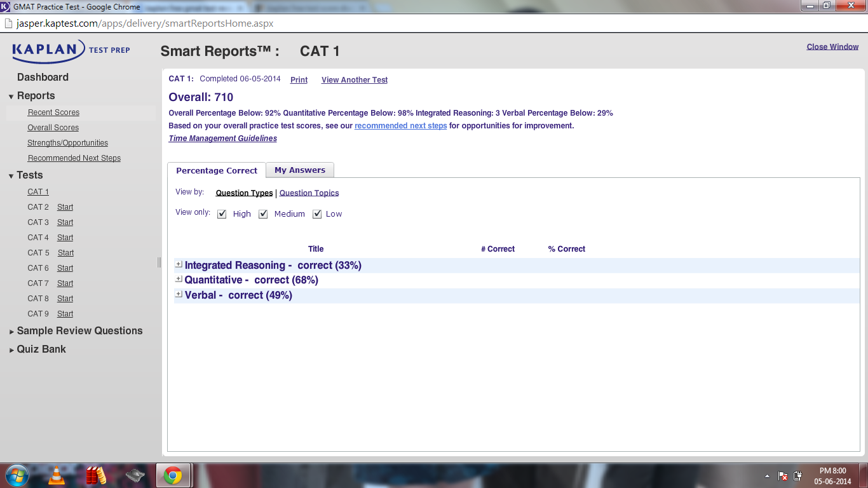Click the Kaplan Test Prep logo

pyautogui.click(x=71, y=50)
